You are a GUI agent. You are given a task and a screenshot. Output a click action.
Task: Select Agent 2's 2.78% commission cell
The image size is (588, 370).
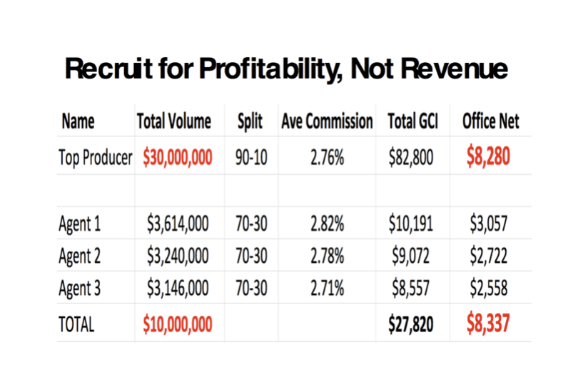click(327, 256)
